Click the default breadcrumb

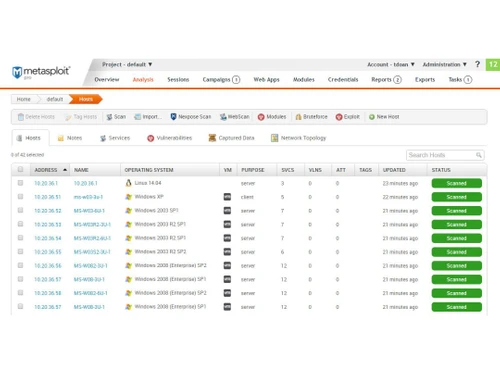click(x=55, y=99)
